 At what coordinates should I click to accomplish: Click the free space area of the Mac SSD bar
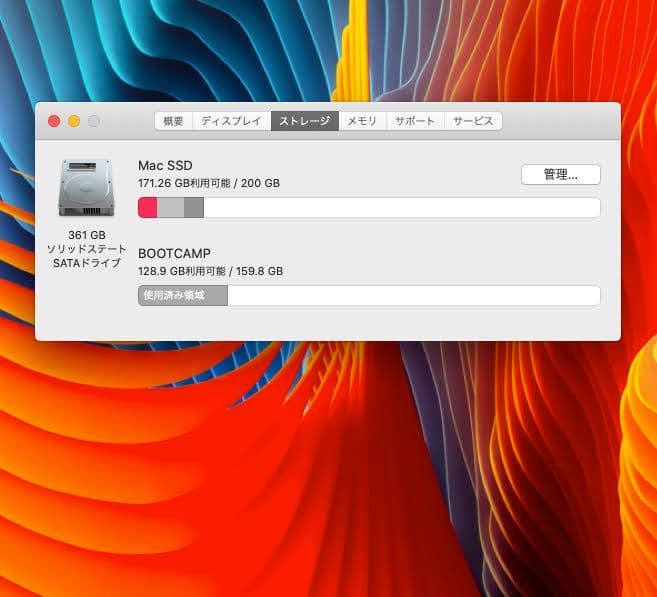402,208
